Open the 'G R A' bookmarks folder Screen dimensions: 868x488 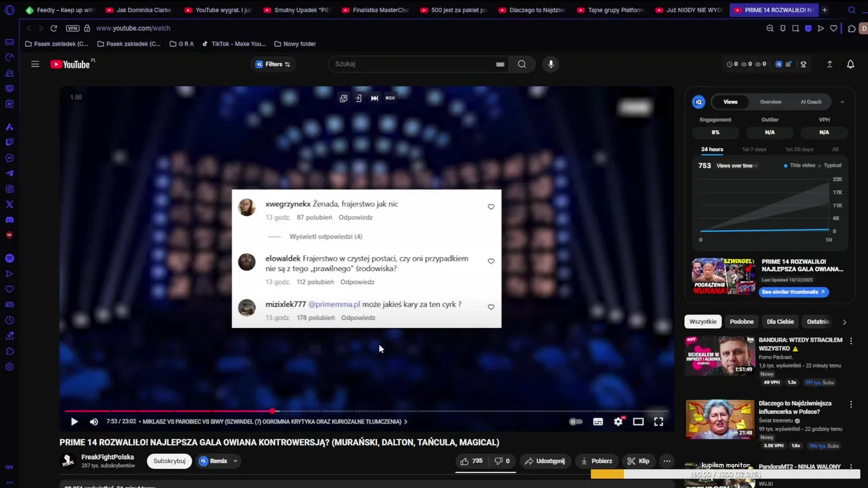[182, 44]
